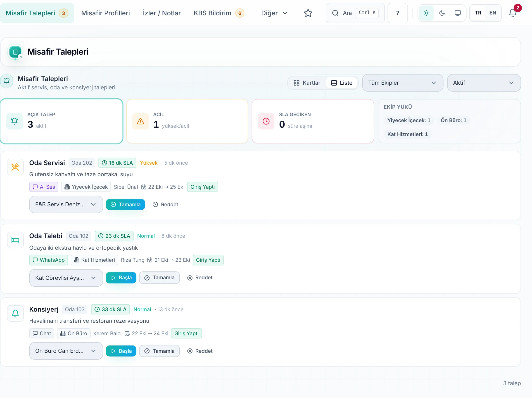
Task: Switch to dark theme
Action: (x=442, y=13)
